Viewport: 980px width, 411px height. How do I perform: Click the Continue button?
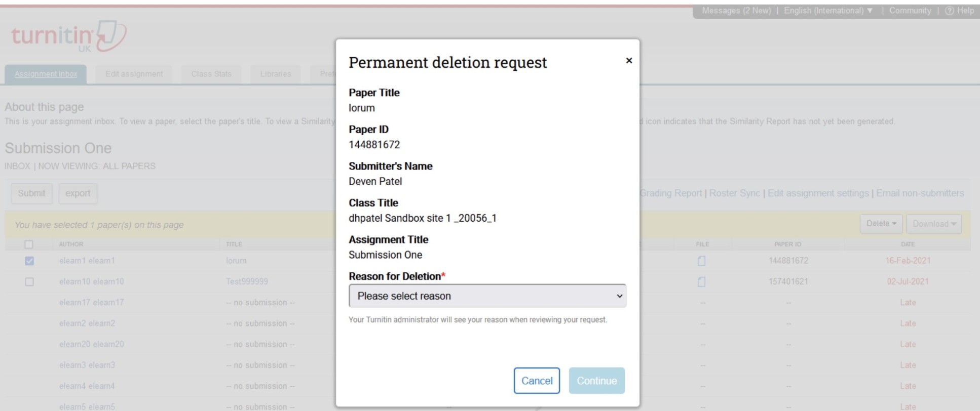(596, 381)
